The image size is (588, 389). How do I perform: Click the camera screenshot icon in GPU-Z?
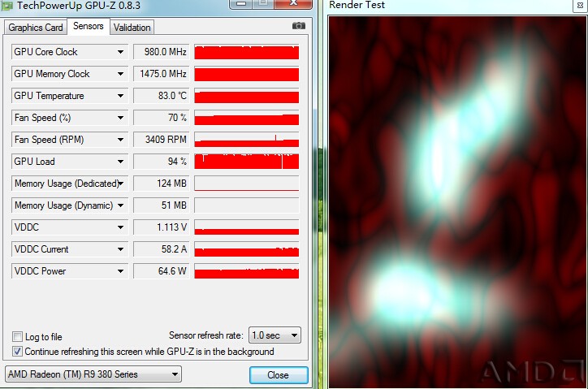coord(299,26)
